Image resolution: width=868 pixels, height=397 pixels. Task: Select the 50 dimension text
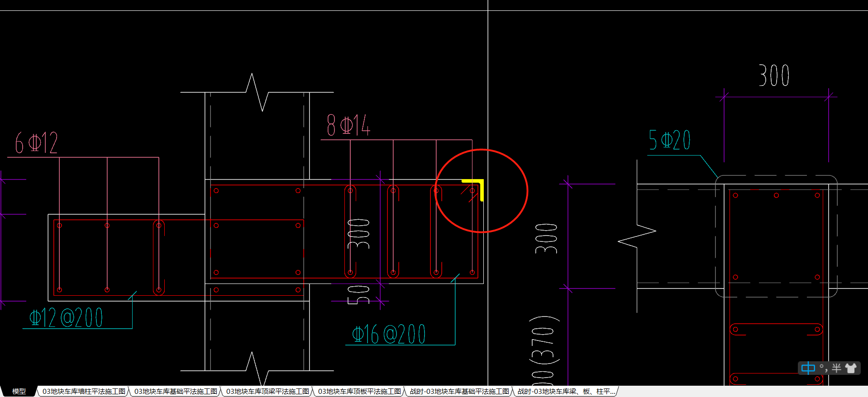point(358,295)
